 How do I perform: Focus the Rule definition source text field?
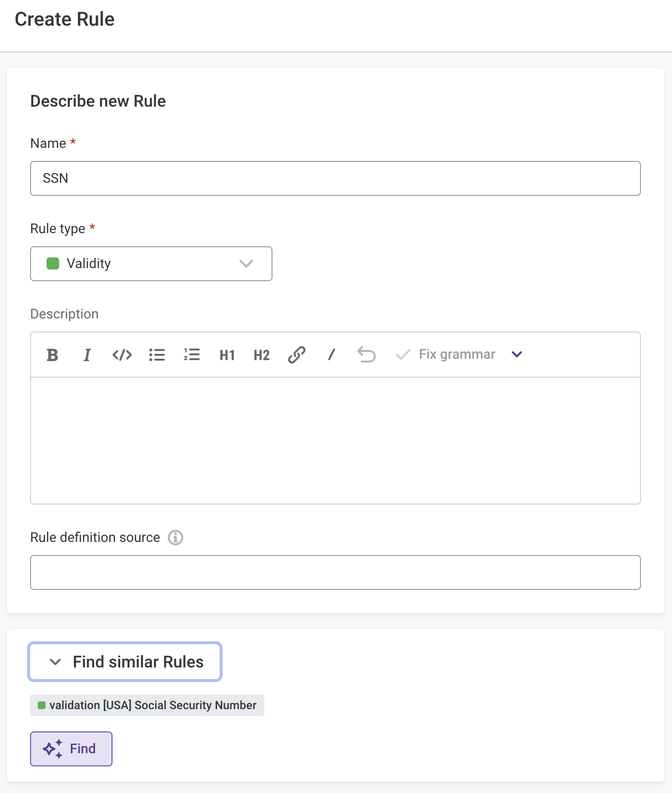[x=336, y=572]
